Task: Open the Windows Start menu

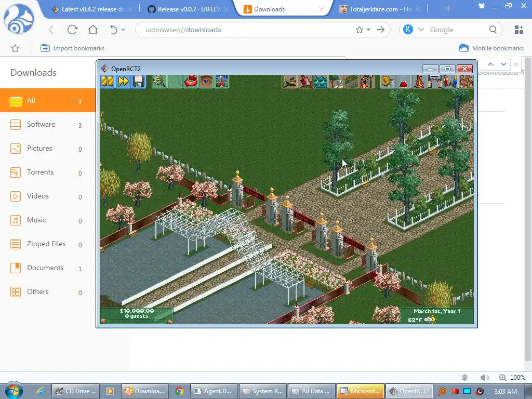Action: (14, 391)
